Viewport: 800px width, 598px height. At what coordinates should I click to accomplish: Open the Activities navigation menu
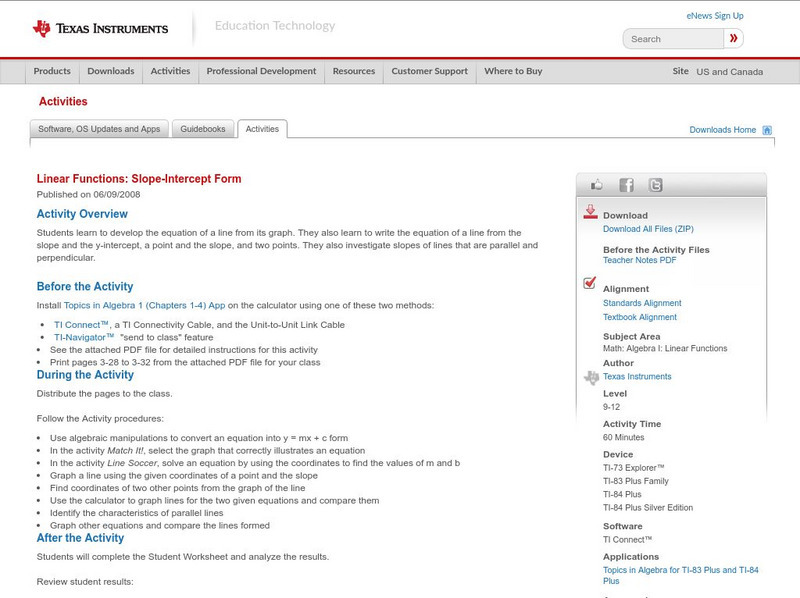pyautogui.click(x=170, y=71)
